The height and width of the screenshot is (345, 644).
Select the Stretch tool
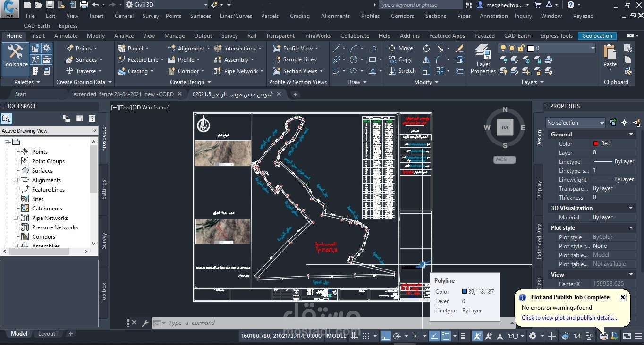[x=402, y=71]
